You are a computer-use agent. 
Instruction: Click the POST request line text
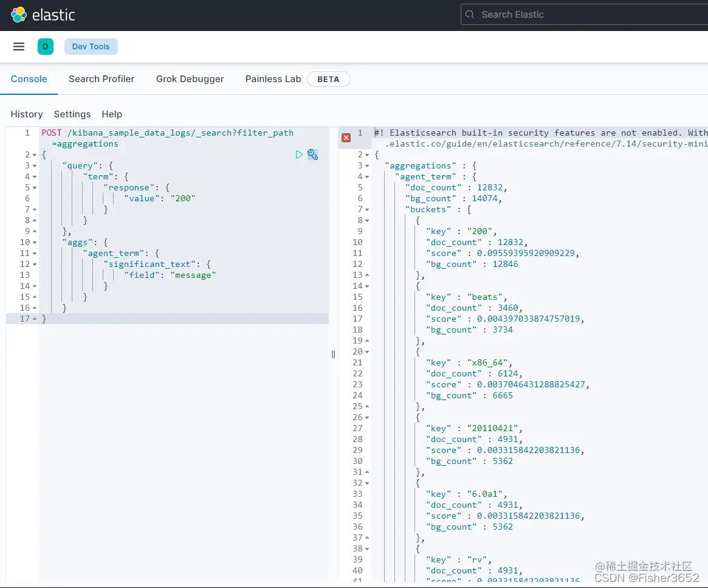(x=168, y=133)
